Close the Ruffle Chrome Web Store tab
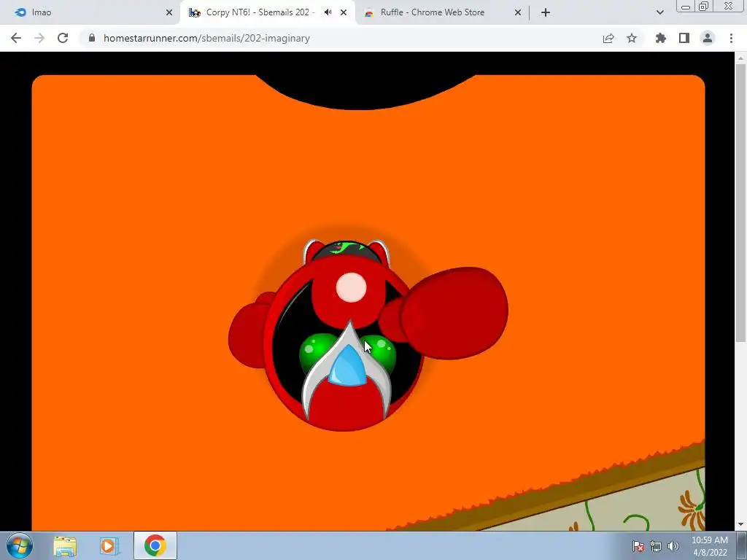This screenshot has width=747, height=560. pyautogui.click(x=518, y=12)
